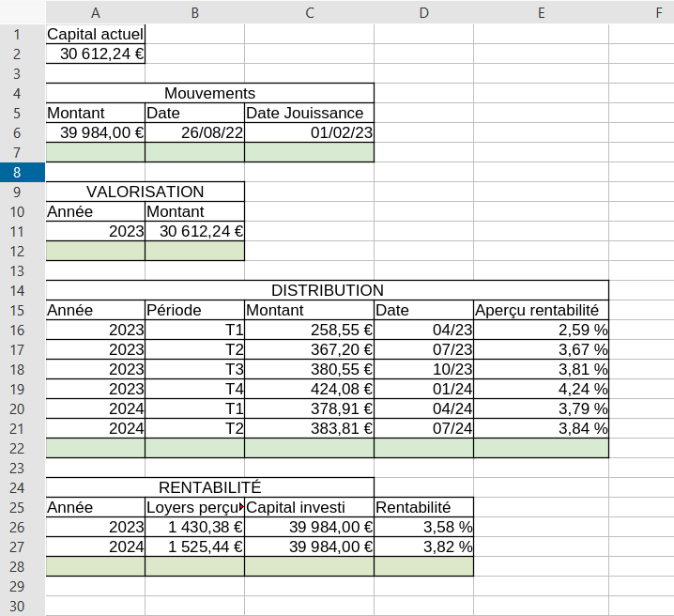
Task: Select the 1 525,44 € rent cell
Action: click(x=194, y=547)
